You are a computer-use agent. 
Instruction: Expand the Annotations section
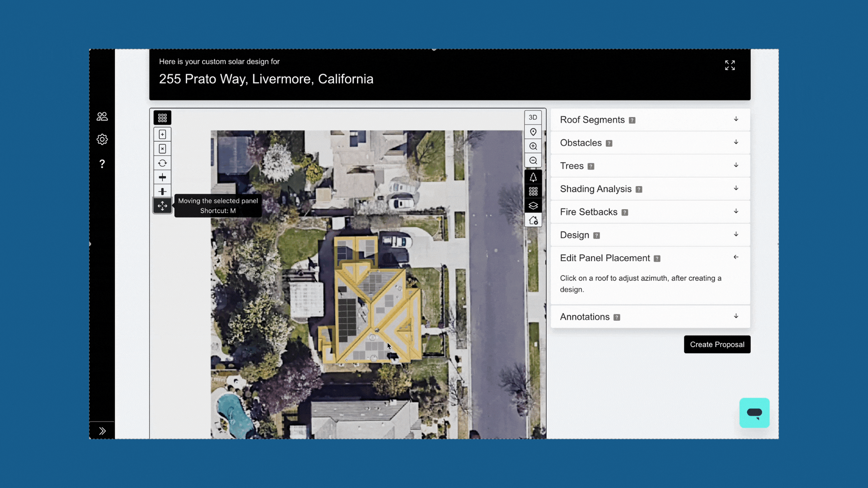tap(650, 317)
